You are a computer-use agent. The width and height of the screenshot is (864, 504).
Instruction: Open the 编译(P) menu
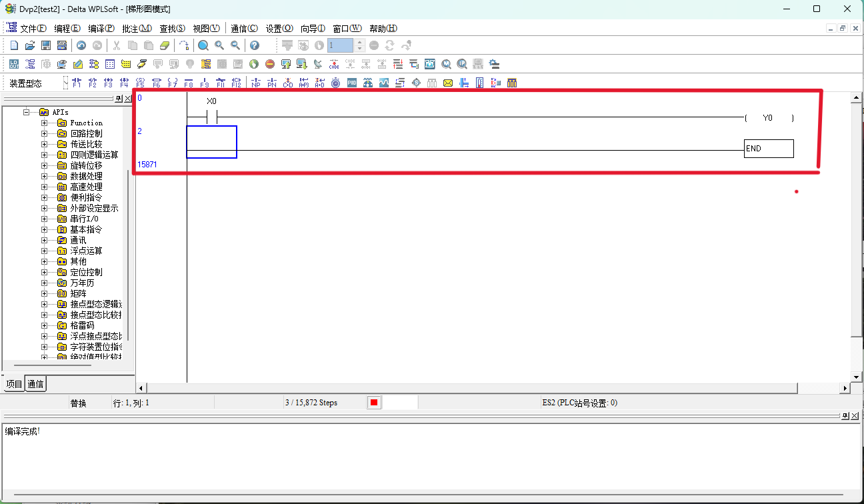[x=101, y=29]
